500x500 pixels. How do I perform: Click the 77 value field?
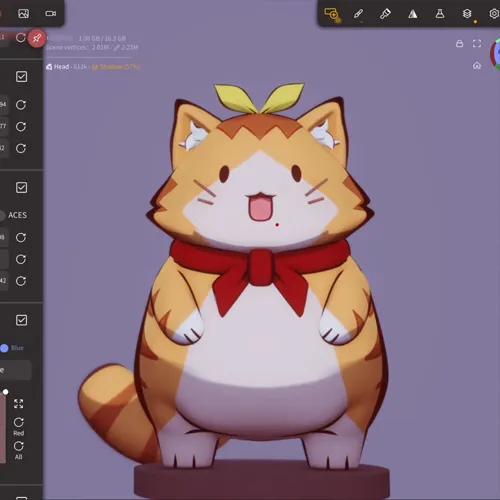[4, 126]
